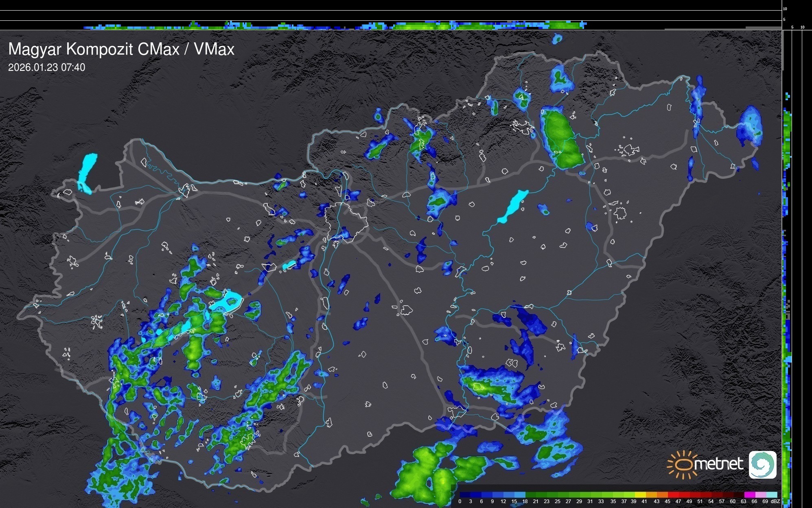Click the 5 km label on top cross-section
The image size is (812, 508).
click(784, 19)
